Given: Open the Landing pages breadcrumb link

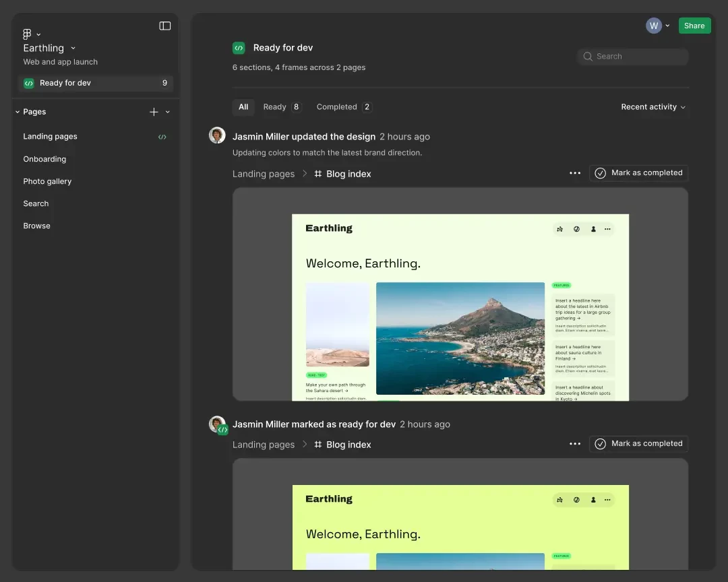Looking at the screenshot, I should [x=264, y=173].
